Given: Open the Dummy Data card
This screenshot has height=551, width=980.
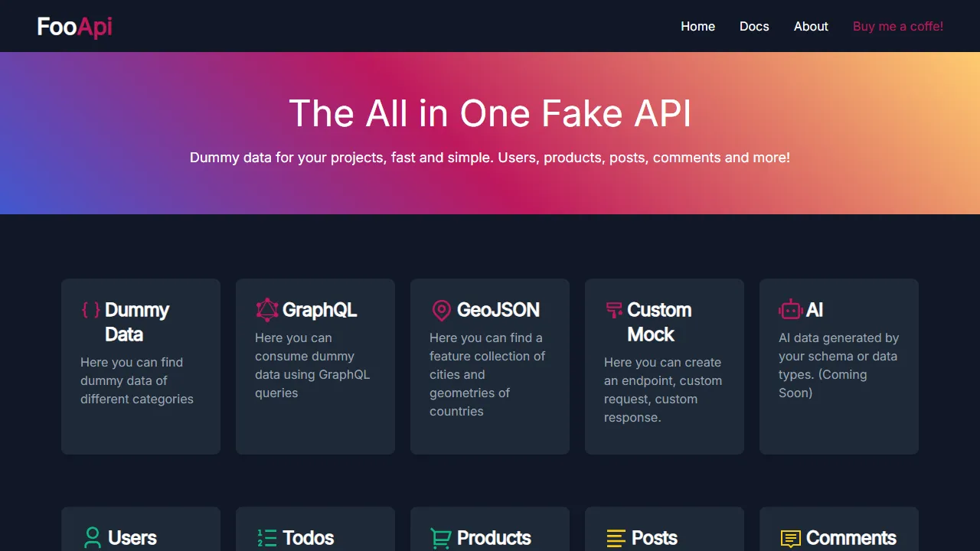Looking at the screenshot, I should pyautogui.click(x=141, y=366).
